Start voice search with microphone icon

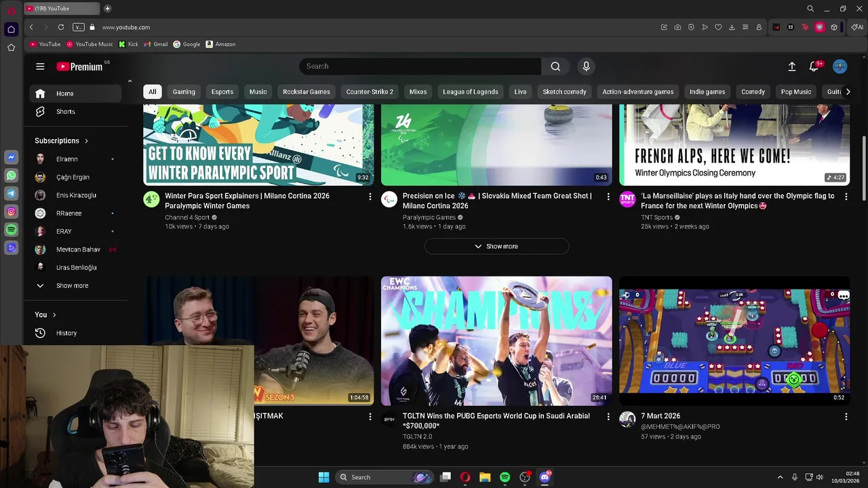[x=587, y=66]
